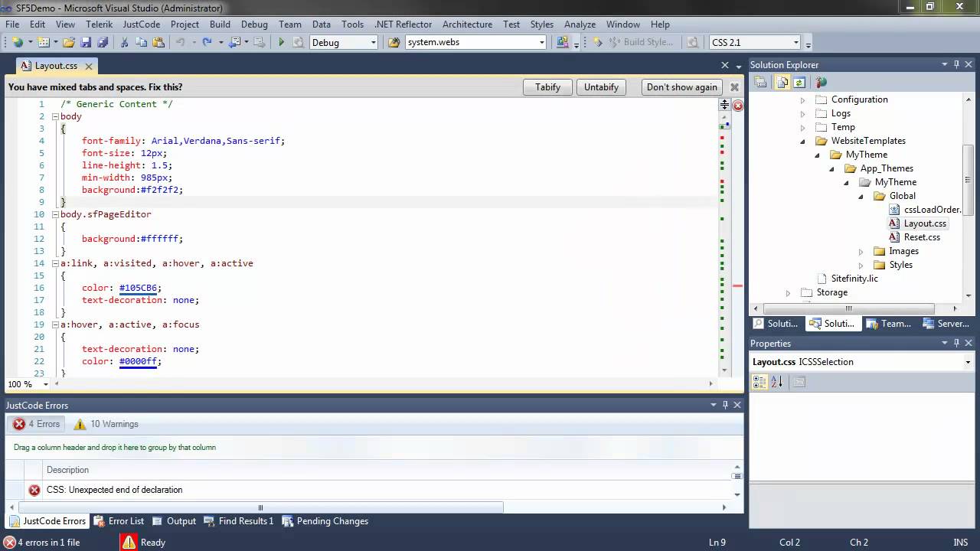Image resolution: width=980 pixels, height=551 pixels.
Task: Select Sitefinity.lic in Solution Explorer
Action: coord(854,279)
